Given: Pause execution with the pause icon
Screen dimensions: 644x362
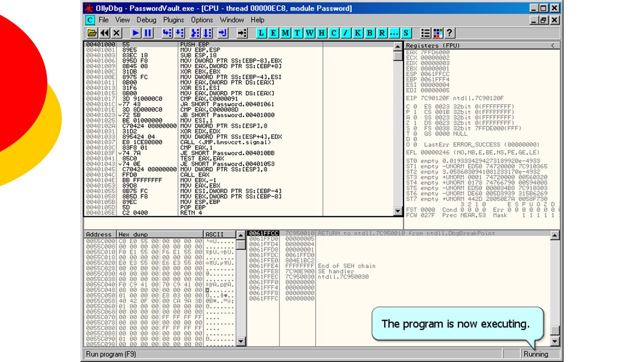Looking at the screenshot, I should coord(148,33).
